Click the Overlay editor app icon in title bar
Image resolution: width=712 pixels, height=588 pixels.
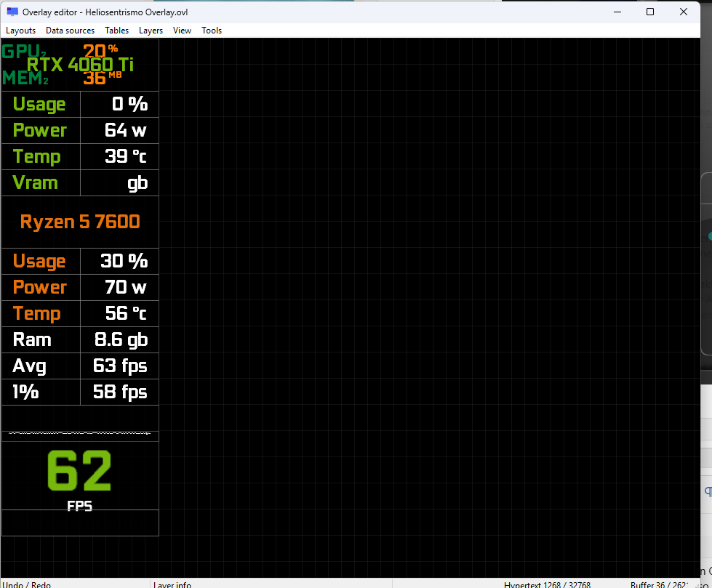tap(12, 12)
